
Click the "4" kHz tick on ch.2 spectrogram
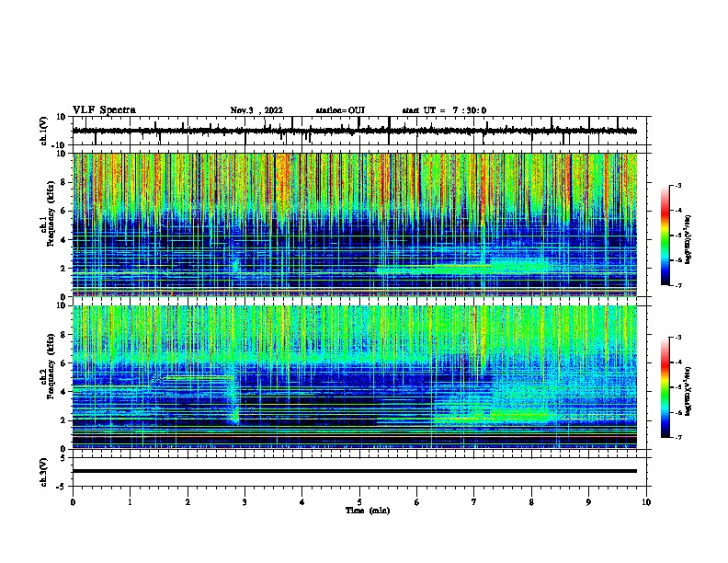click(x=64, y=392)
